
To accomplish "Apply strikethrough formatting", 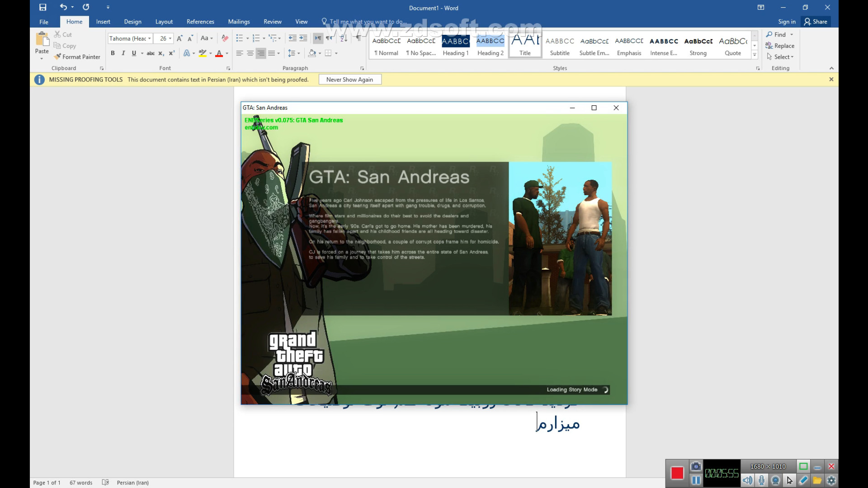I will 151,53.
